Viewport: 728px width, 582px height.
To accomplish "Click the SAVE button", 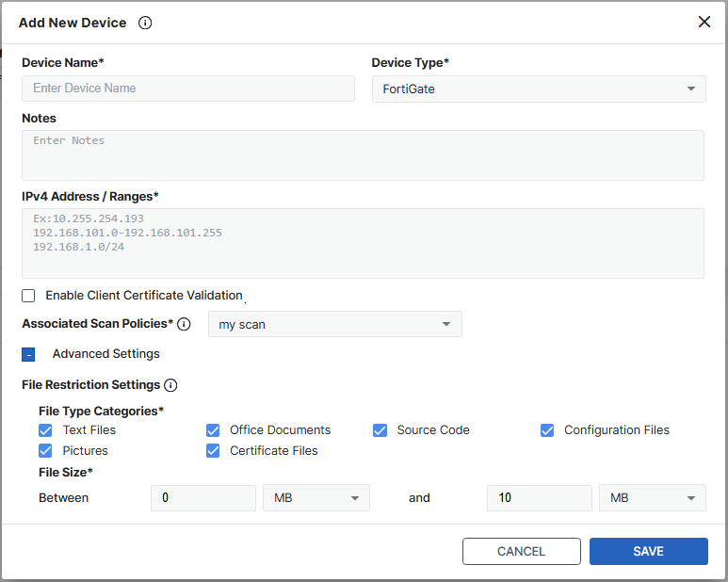I will [x=648, y=552].
